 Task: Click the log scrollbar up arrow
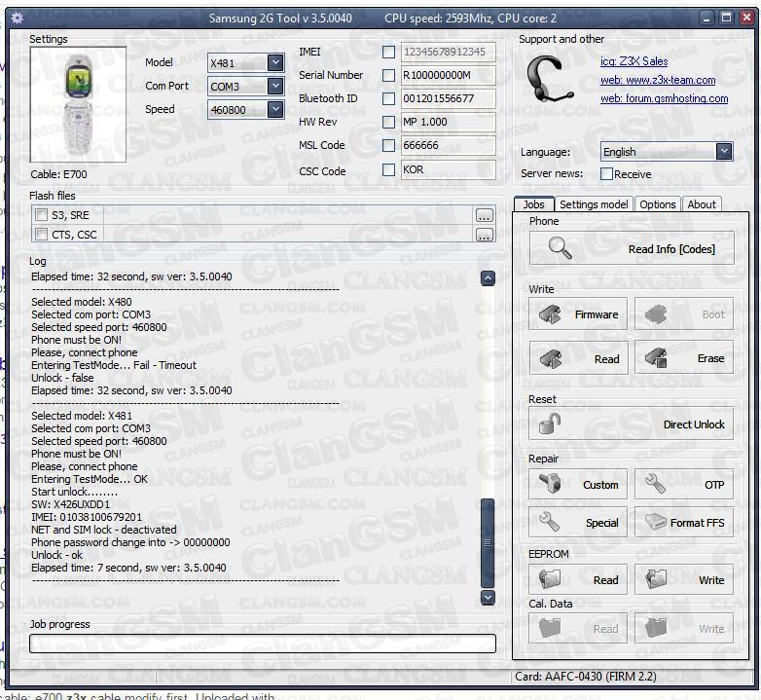[x=488, y=278]
